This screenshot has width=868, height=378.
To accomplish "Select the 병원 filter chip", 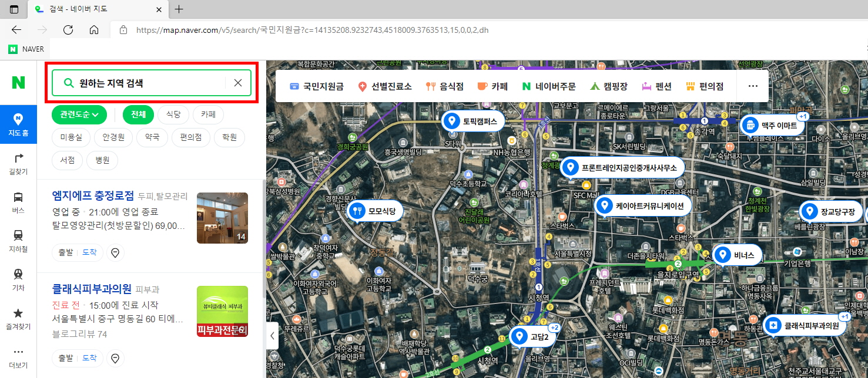I will tap(102, 160).
